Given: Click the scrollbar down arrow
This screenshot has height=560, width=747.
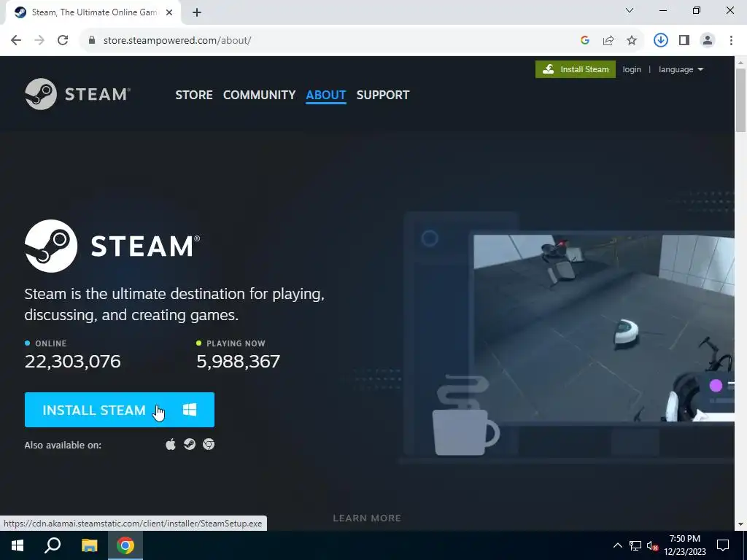Looking at the screenshot, I should pos(740,525).
